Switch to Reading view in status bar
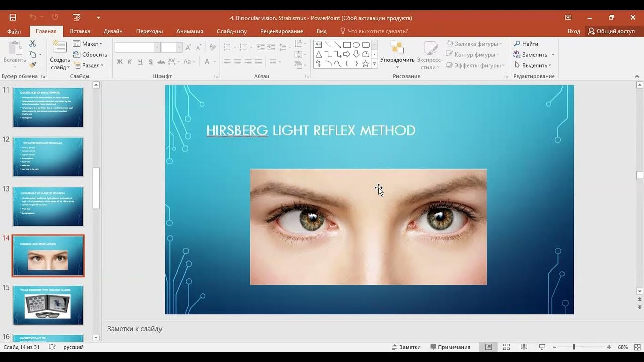The image size is (644, 362). point(524,347)
